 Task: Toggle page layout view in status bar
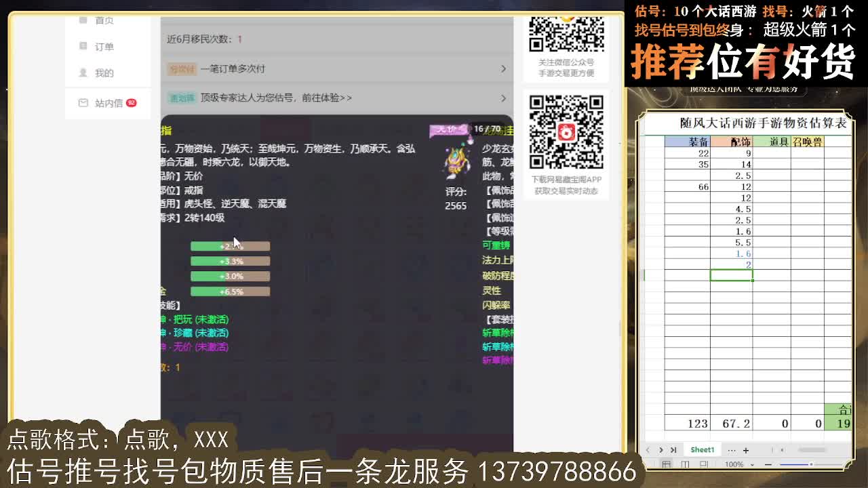tap(685, 464)
